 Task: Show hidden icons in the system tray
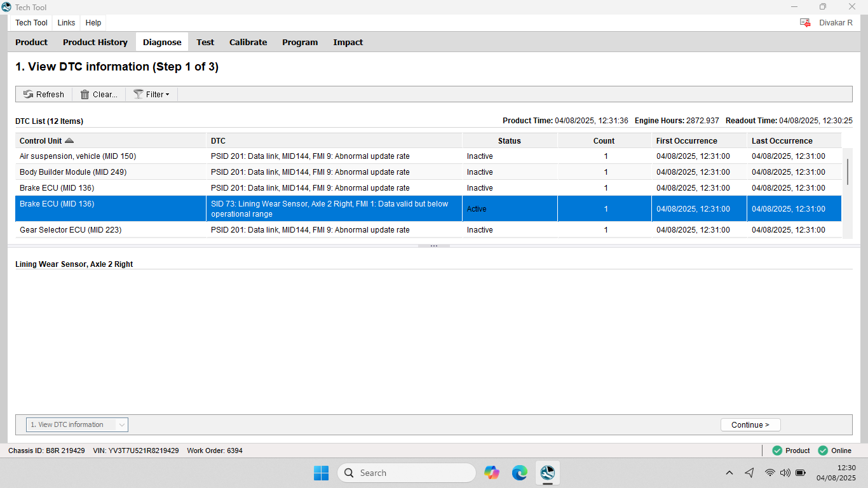point(729,473)
